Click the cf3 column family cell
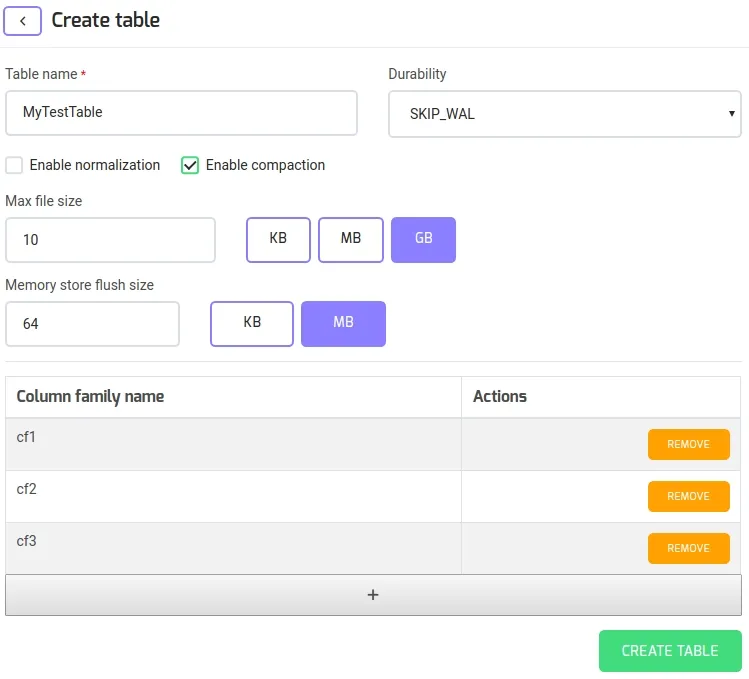 [x=233, y=548]
